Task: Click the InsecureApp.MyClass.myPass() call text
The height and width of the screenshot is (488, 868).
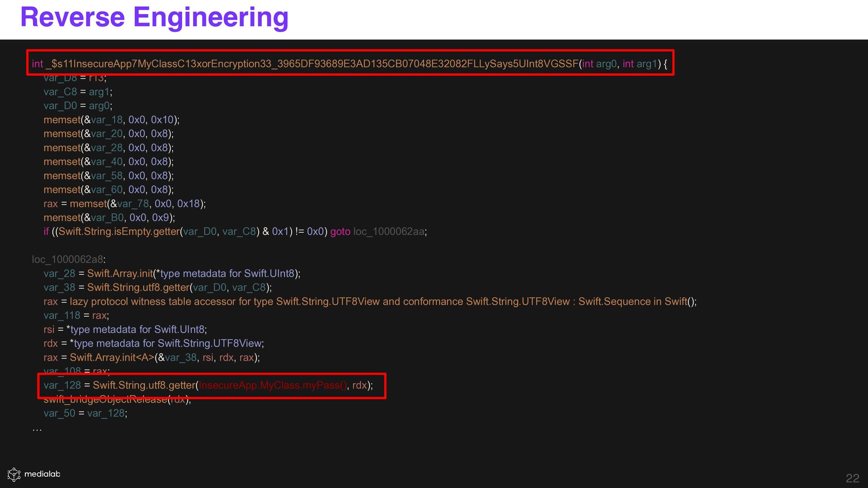Action: coord(273,385)
